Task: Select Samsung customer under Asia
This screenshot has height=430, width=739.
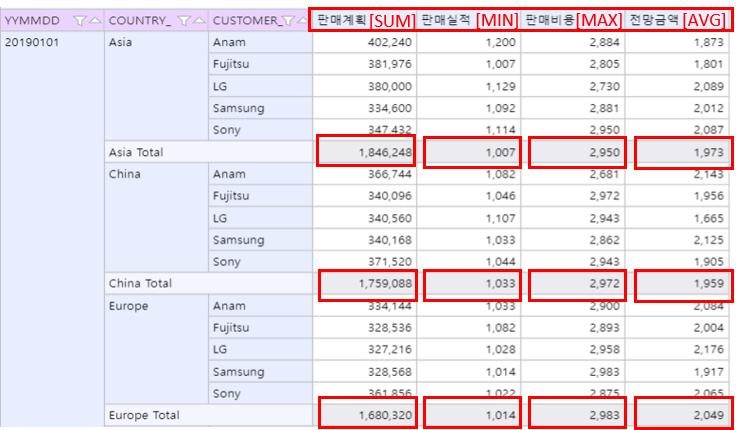Action: pyautogui.click(x=261, y=108)
